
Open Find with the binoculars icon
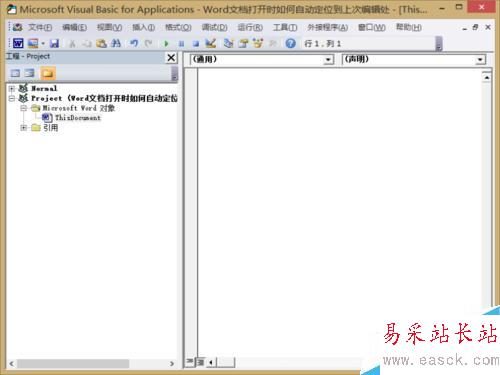point(116,43)
